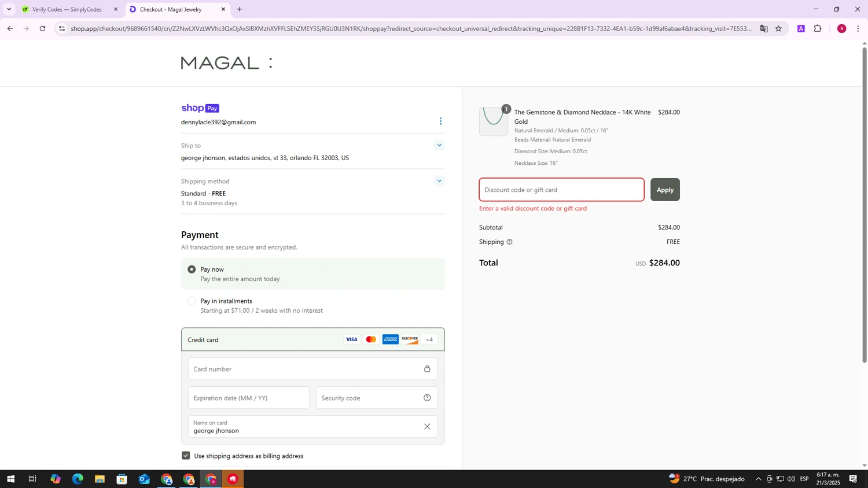Clear the Name on card field
This screenshot has width=868, height=488.
[427, 427]
